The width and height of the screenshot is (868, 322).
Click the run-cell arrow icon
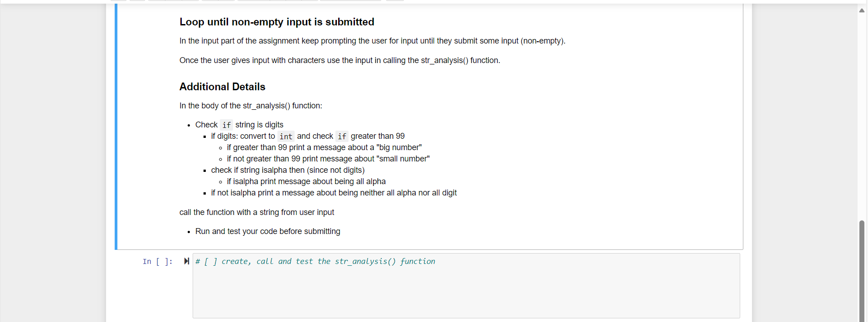pos(186,261)
